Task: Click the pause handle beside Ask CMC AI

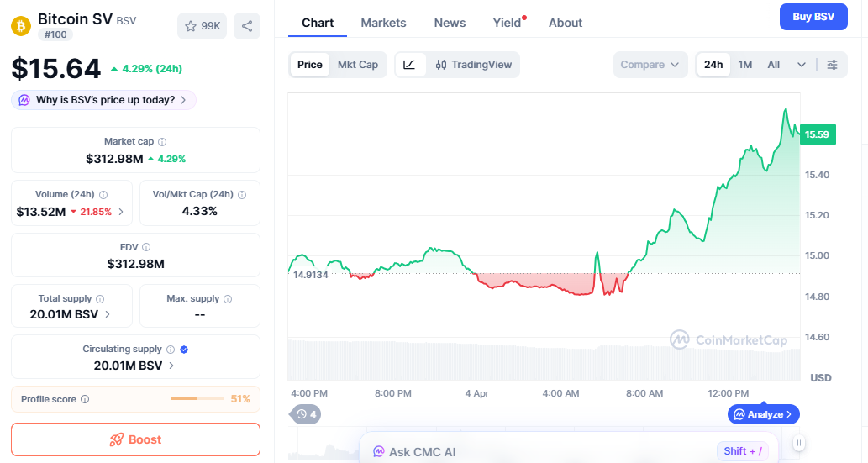Action: click(x=799, y=443)
